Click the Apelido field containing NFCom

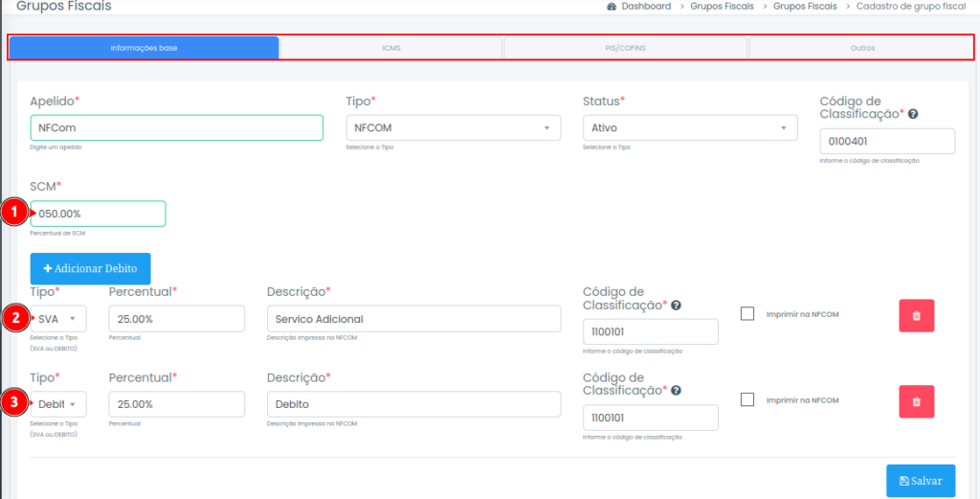tap(176, 127)
